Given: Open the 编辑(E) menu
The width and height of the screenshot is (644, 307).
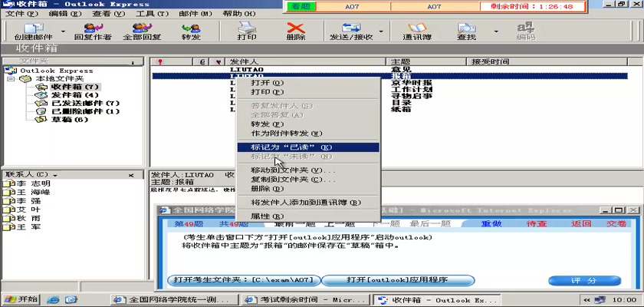Looking at the screenshot, I should (65, 14).
